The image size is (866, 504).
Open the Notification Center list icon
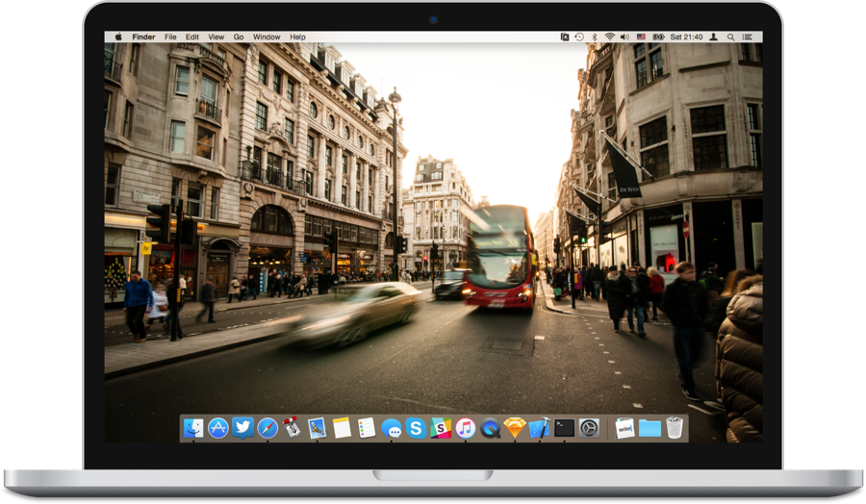click(x=748, y=37)
